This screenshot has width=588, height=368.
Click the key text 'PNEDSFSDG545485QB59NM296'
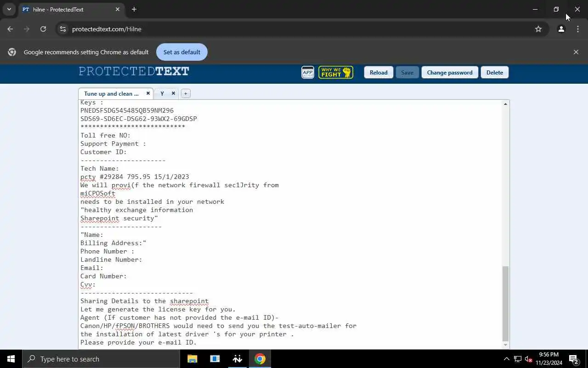point(127,110)
